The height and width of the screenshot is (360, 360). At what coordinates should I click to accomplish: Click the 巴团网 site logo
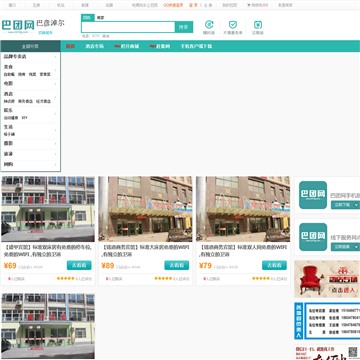tap(18, 26)
